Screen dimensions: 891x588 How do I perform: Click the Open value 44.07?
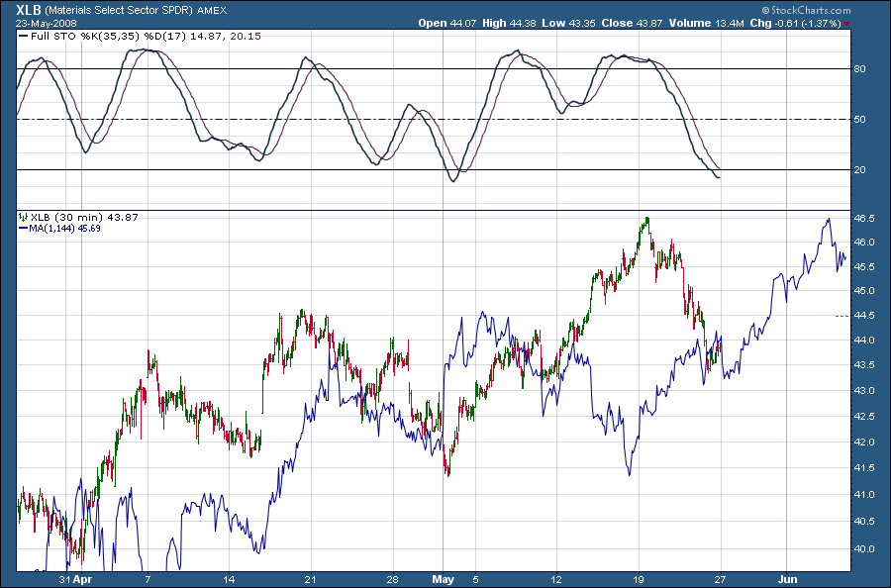tap(463, 24)
